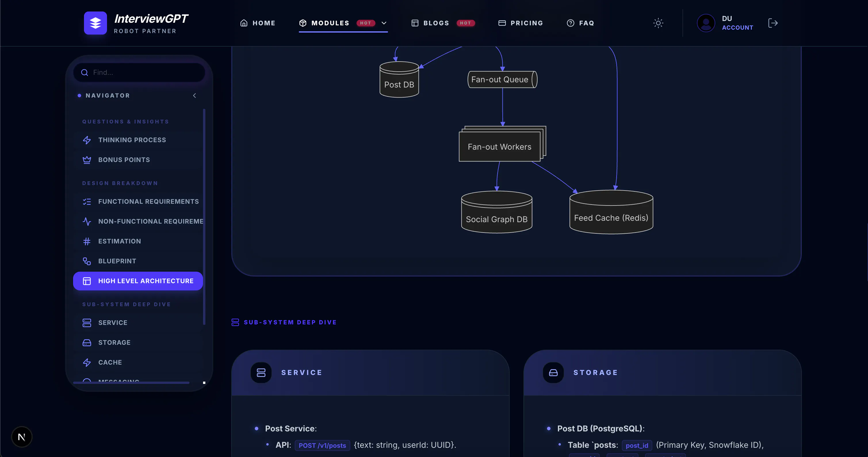Click the Home house icon
This screenshot has width=868, height=457.
[x=244, y=23]
